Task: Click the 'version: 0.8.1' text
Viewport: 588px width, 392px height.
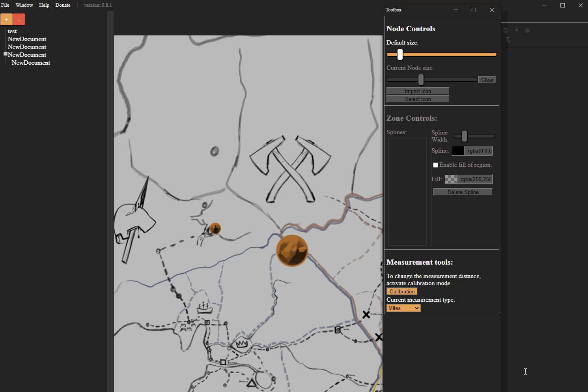Action: coord(98,5)
